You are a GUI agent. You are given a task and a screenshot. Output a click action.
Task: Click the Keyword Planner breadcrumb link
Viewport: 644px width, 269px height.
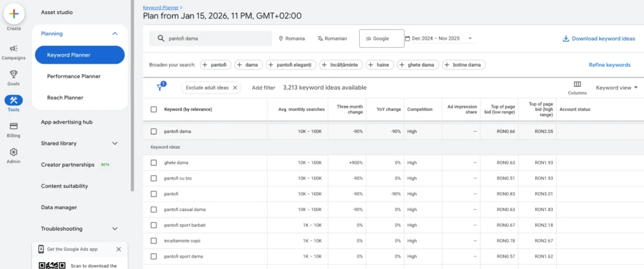click(x=161, y=8)
